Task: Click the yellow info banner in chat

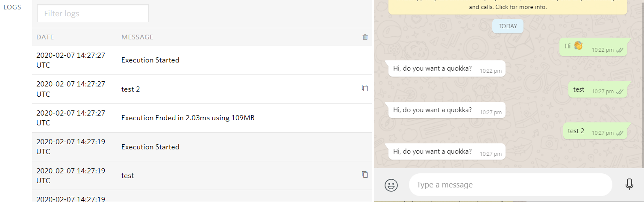Action: 508,6
